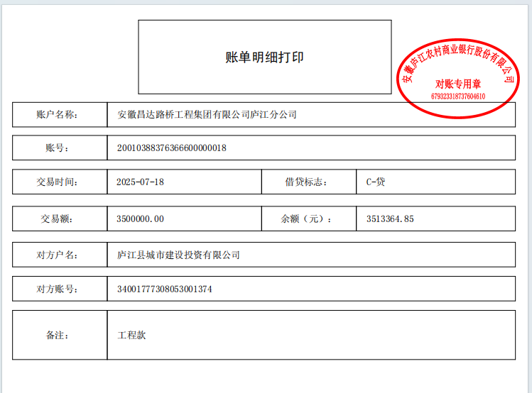Click the 工程款 remark text
The height and width of the screenshot is (393, 532).
pos(131,335)
